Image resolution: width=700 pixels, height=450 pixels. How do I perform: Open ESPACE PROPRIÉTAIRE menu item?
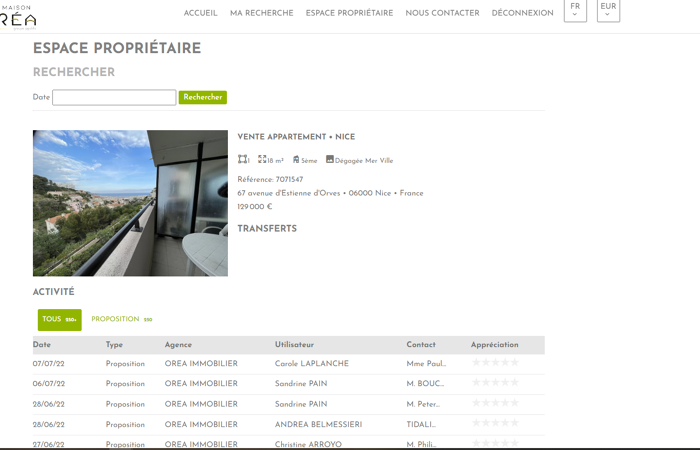point(349,13)
